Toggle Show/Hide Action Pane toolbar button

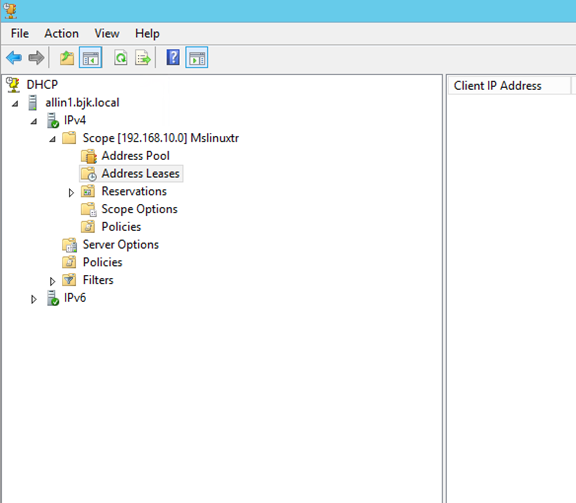197,57
